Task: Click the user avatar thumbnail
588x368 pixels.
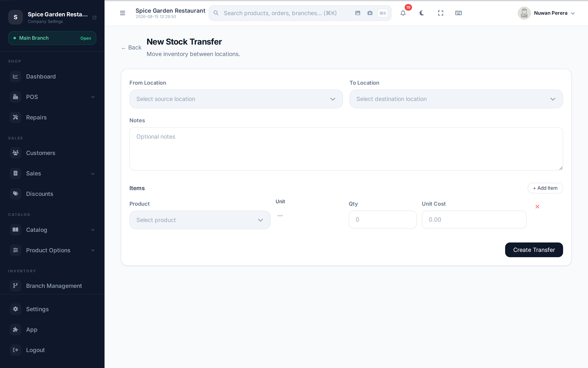Action: point(524,13)
